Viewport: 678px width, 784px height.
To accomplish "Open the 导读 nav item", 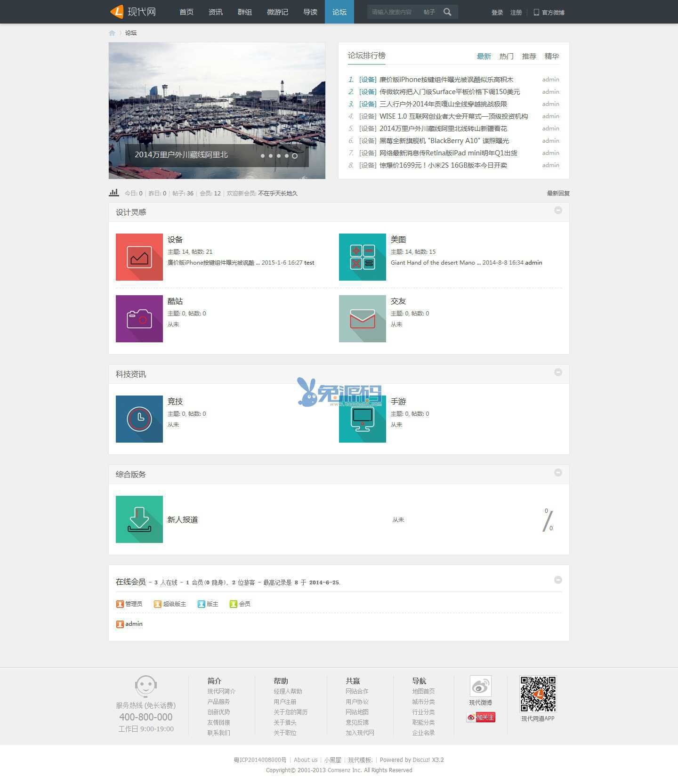I will point(310,12).
